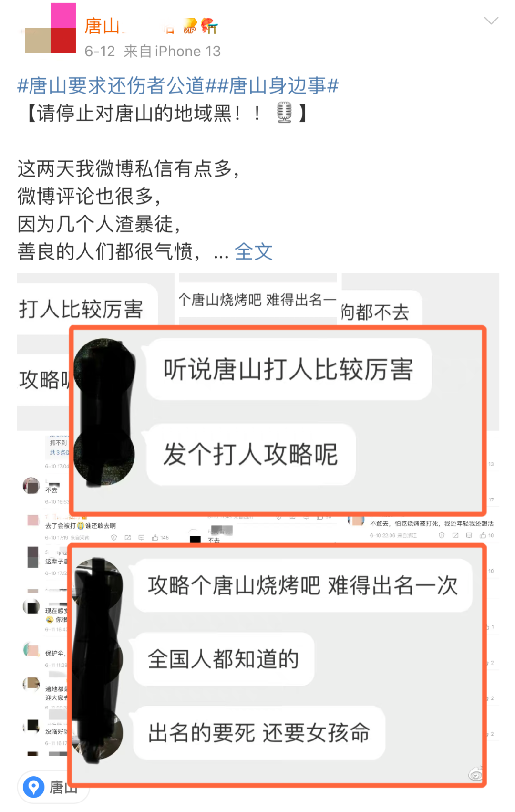The height and width of the screenshot is (812, 515).
Task: Tap the microphone emoji in headline
Action: pyautogui.click(x=284, y=113)
